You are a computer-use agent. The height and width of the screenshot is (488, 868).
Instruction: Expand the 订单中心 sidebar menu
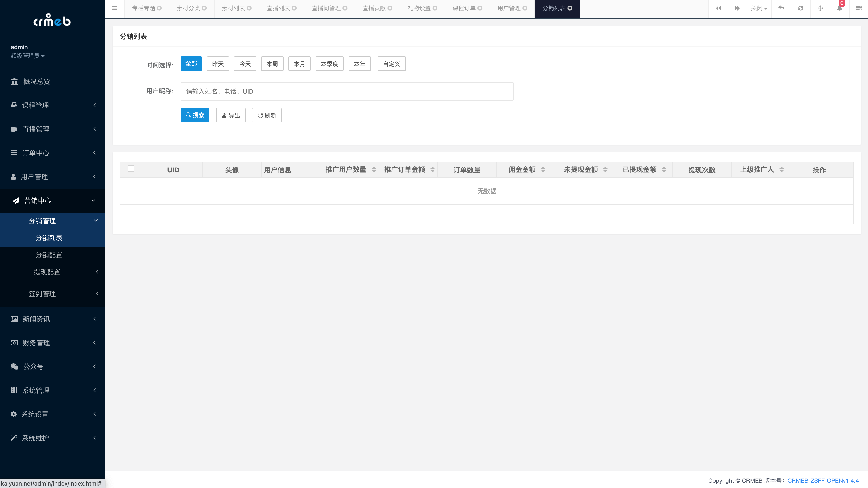(53, 153)
